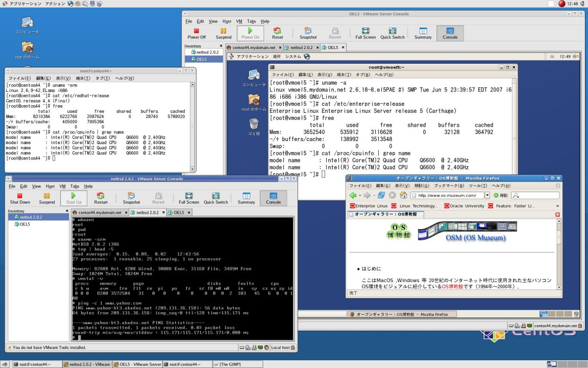Viewport: 588px width, 368px height.
Task: Suspend the OEL5 virtual machine
Action: (x=224, y=33)
